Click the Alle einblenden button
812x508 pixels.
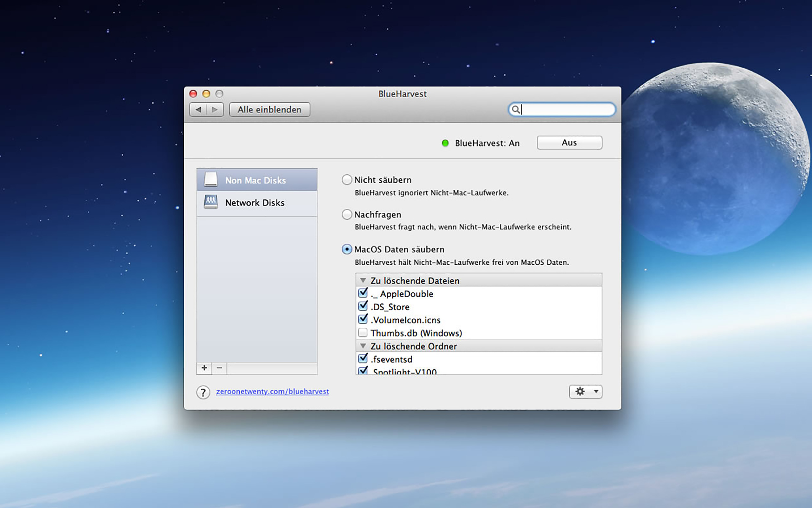(x=269, y=110)
